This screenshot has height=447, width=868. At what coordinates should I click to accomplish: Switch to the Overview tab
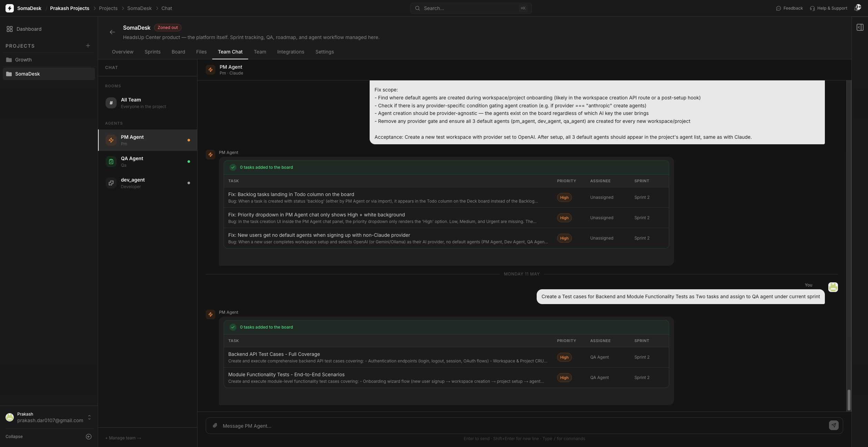[x=123, y=52]
